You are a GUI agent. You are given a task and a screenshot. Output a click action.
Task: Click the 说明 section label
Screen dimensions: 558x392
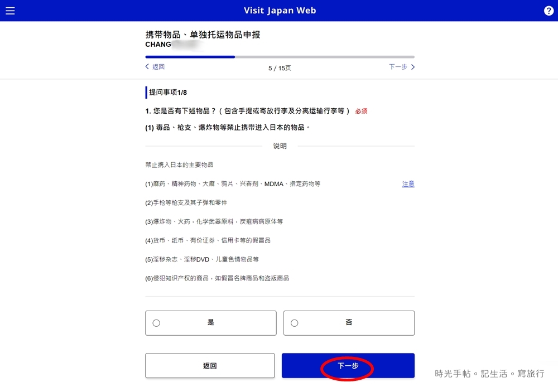click(280, 146)
